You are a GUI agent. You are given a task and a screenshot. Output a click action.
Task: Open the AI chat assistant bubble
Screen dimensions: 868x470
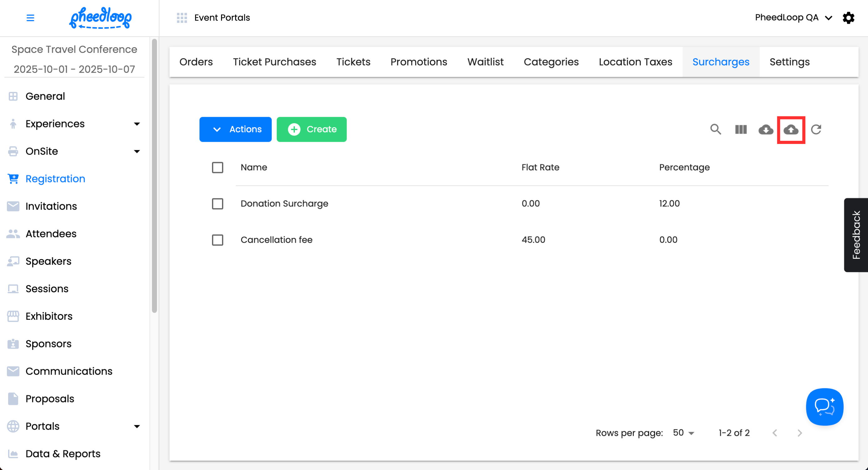click(x=824, y=407)
